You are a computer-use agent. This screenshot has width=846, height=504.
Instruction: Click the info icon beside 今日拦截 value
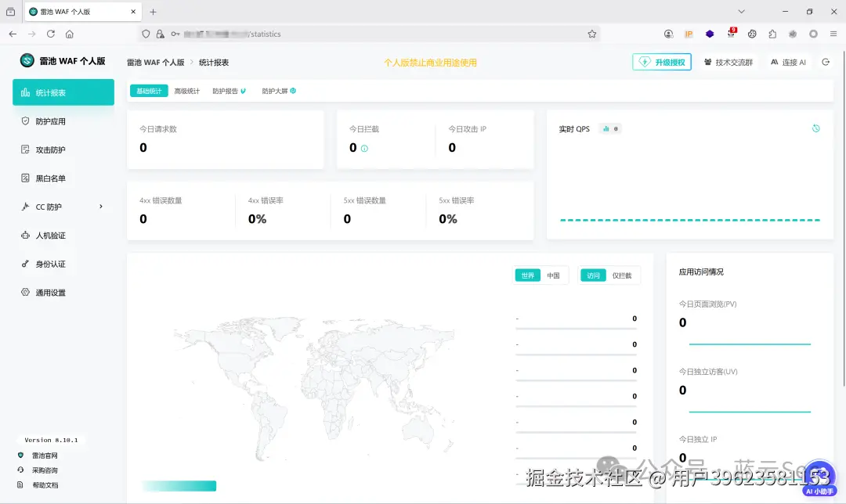pyautogui.click(x=364, y=148)
